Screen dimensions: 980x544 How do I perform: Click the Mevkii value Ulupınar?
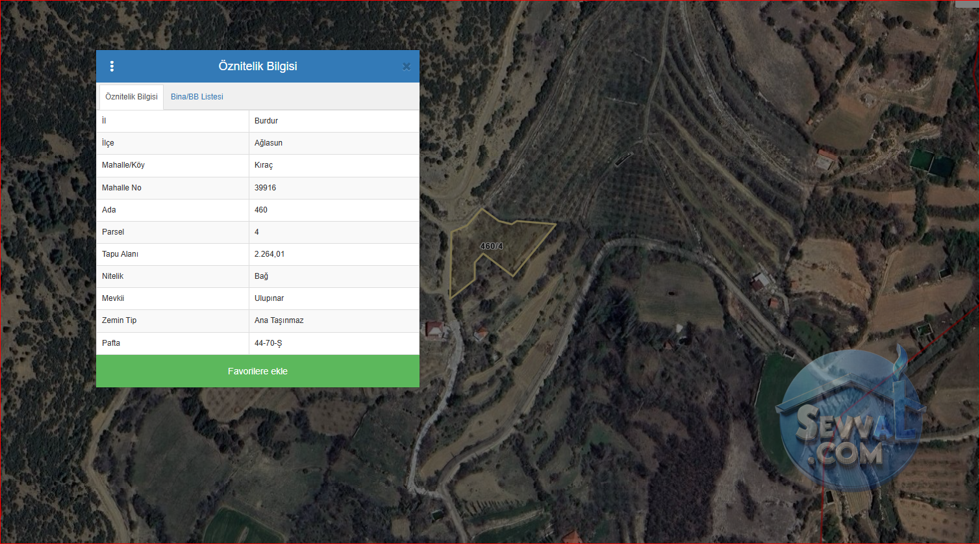[269, 298]
